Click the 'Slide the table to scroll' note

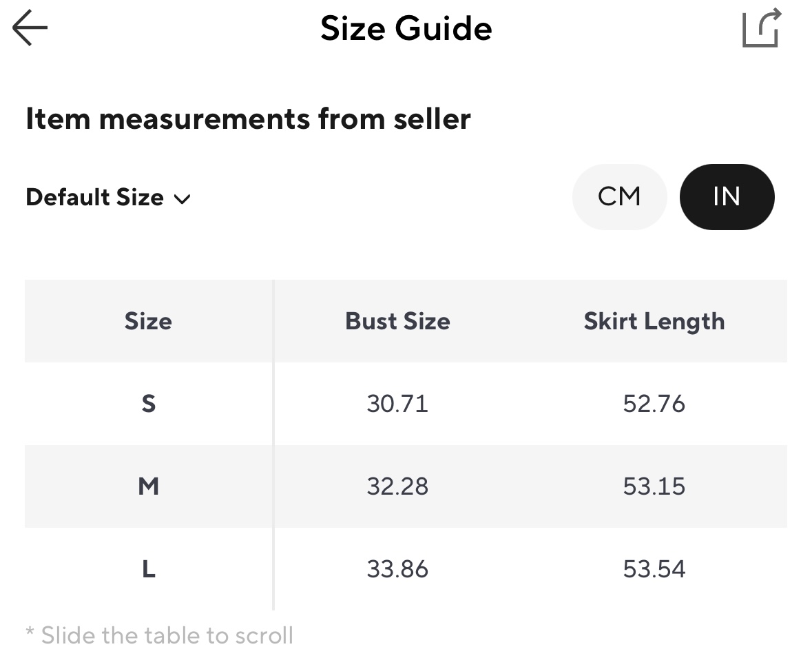click(160, 635)
